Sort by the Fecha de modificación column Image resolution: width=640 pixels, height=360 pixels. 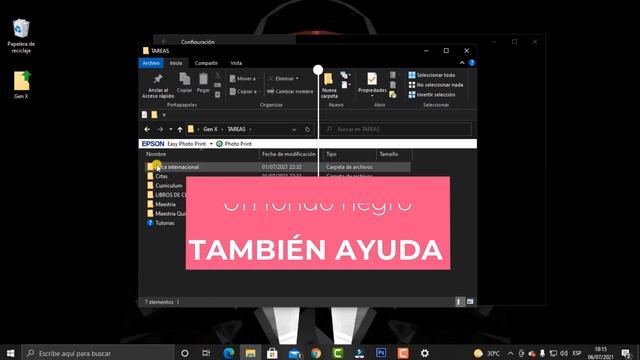289,154
